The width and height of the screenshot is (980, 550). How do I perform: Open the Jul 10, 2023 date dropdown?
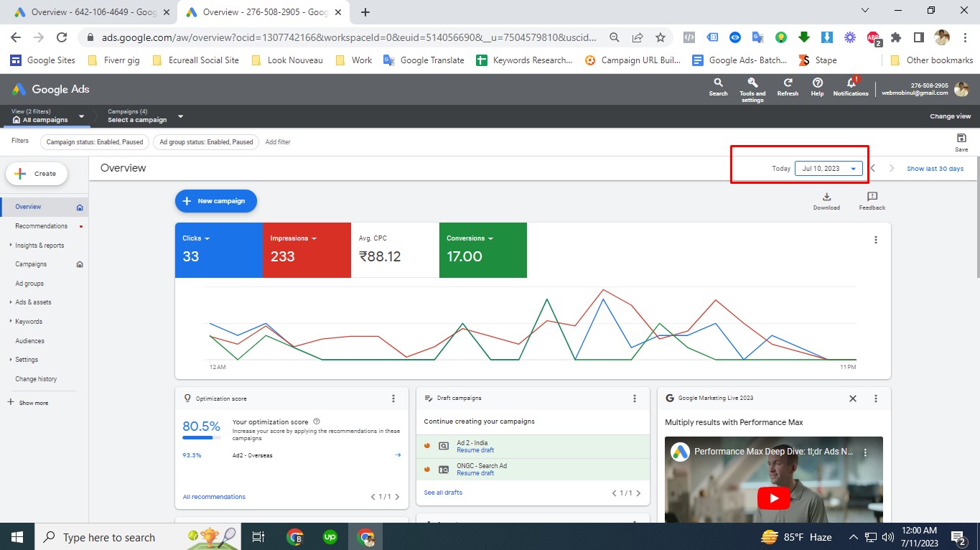click(829, 169)
